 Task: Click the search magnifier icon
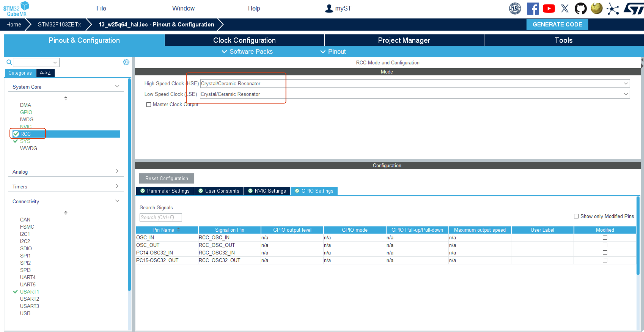(9, 62)
